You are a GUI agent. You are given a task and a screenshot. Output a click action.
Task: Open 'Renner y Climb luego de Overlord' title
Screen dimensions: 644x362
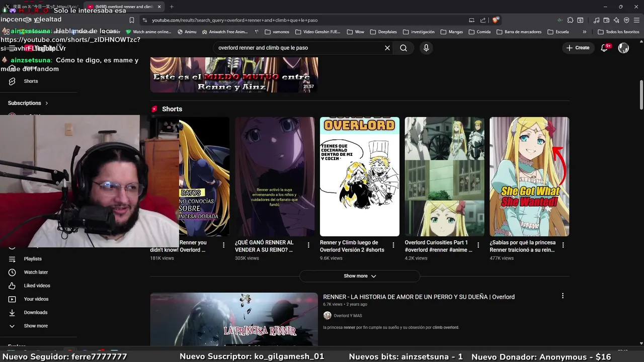click(352, 246)
